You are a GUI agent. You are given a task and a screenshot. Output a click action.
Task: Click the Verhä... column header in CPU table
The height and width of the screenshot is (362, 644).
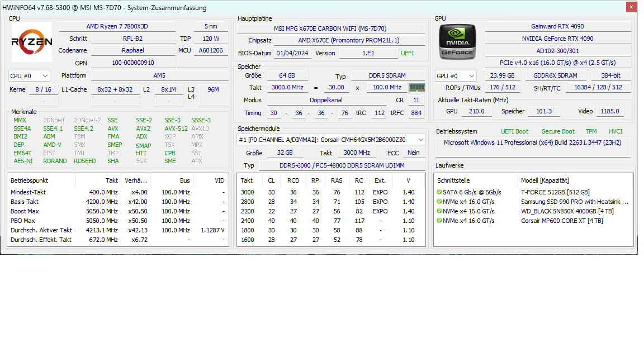coord(136,180)
